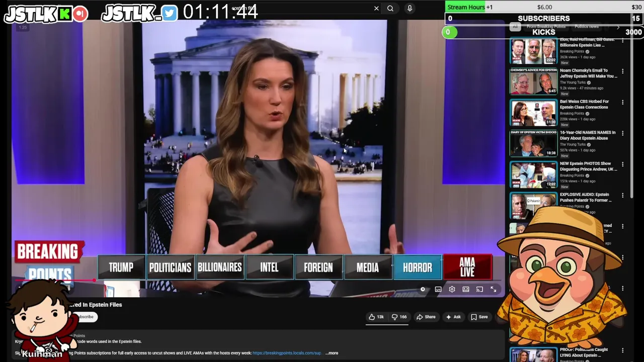Click Breaking Points under Bari Weiss video
Image resolution: width=644 pixels, height=362 pixels.
pos(572,114)
